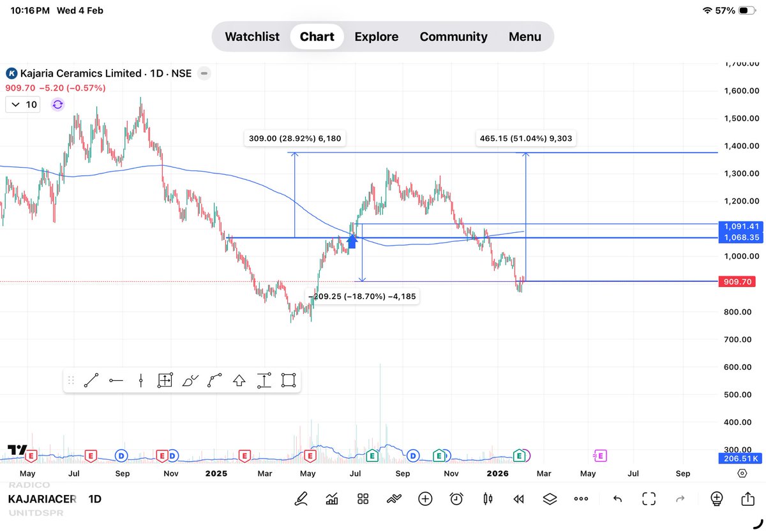Tap the purple refresh indicator icon
766x532 pixels.
click(x=58, y=104)
